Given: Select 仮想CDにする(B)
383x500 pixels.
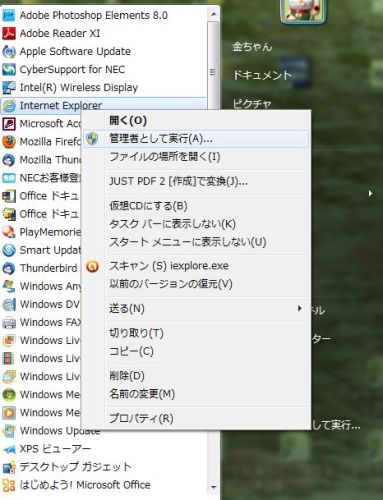Looking at the screenshot, I should tap(196, 206).
